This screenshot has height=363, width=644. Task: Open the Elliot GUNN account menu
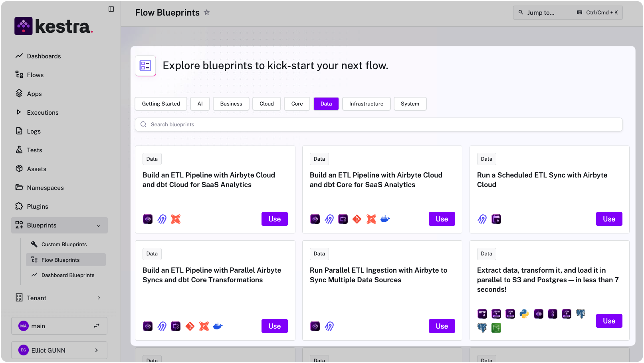pos(59,350)
